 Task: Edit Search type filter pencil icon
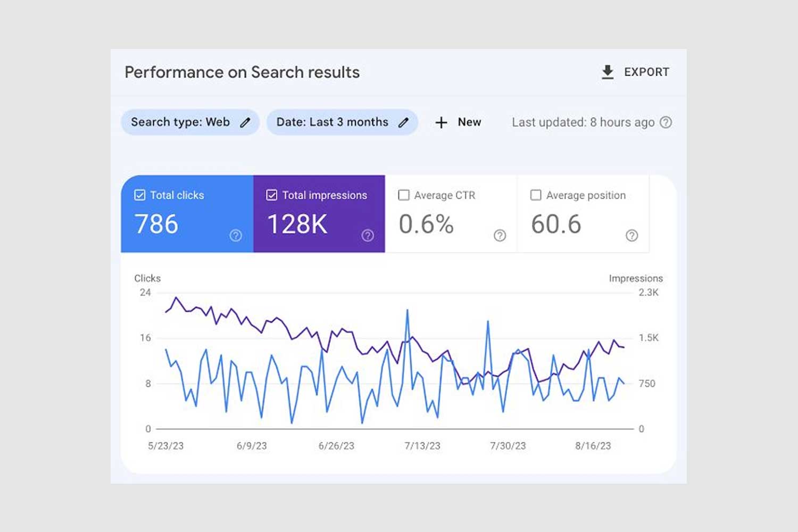pos(245,122)
